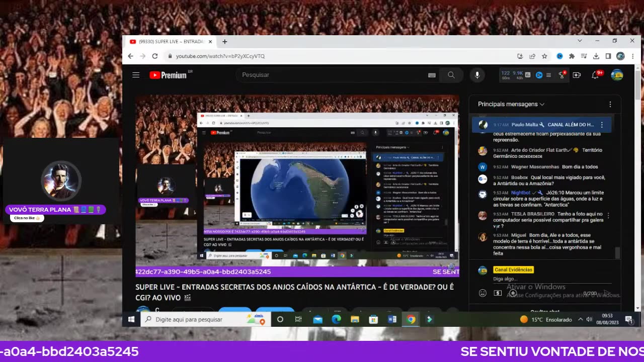Open the notifications bell showing 9+

point(596,75)
